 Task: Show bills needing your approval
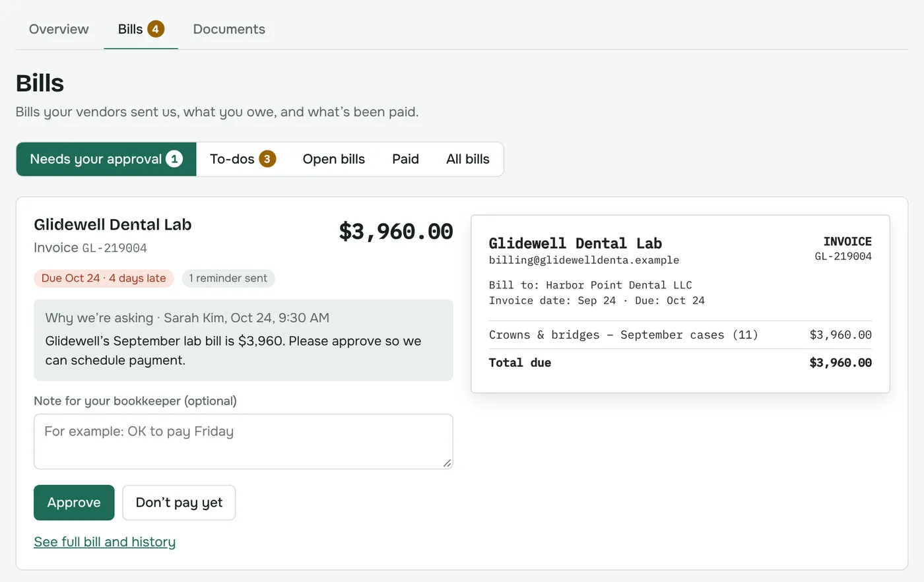pyautogui.click(x=106, y=159)
